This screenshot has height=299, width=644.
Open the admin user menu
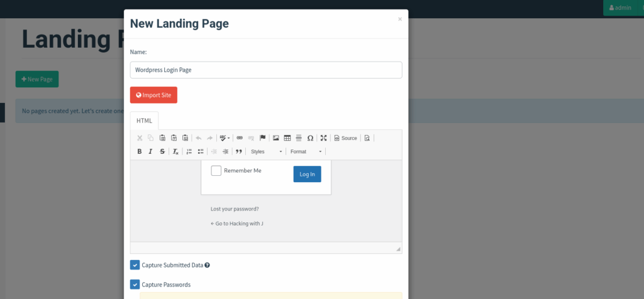620,8
